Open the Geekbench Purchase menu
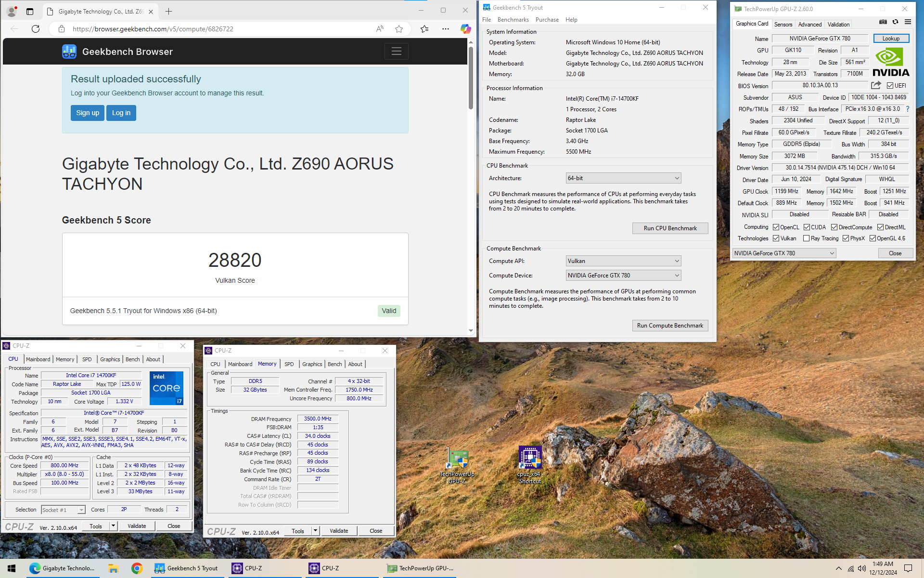The height and width of the screenshot is (578, 924). 547,20
